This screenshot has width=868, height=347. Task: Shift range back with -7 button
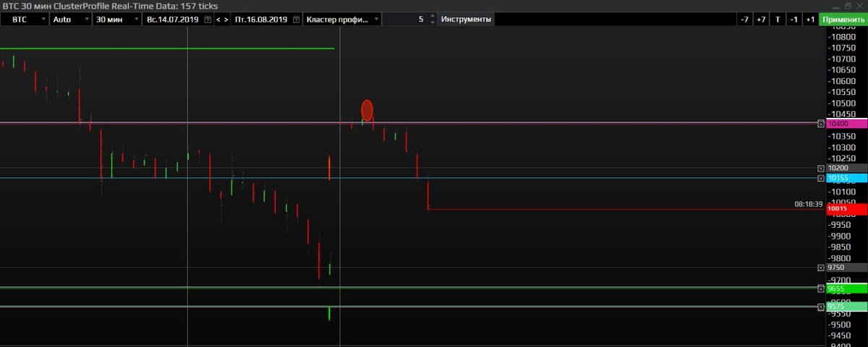click(x=744, y=20)
